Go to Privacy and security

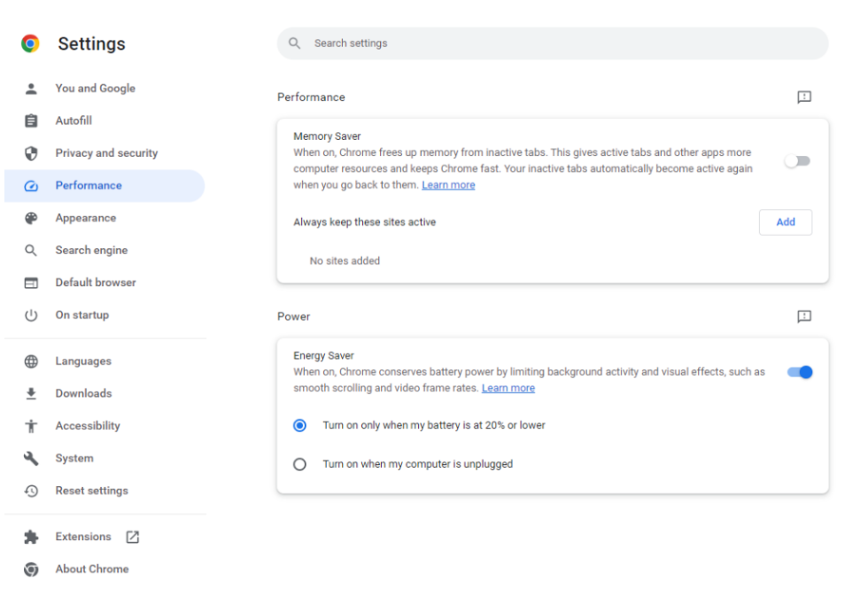105,153
